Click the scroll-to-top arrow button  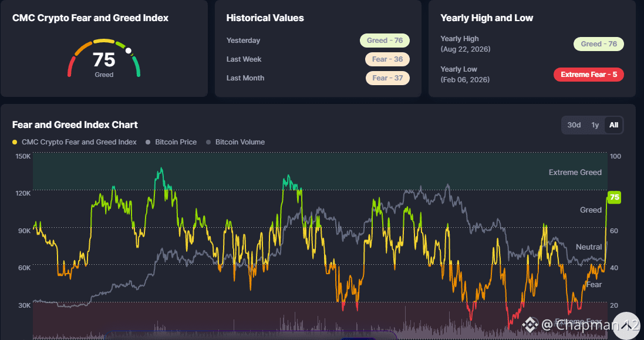pos(626,326)
